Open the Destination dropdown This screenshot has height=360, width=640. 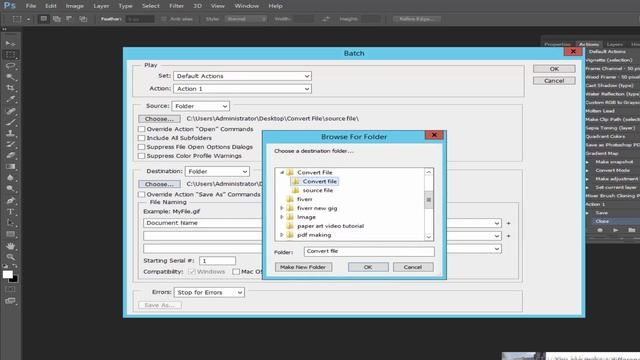(217, 171)
